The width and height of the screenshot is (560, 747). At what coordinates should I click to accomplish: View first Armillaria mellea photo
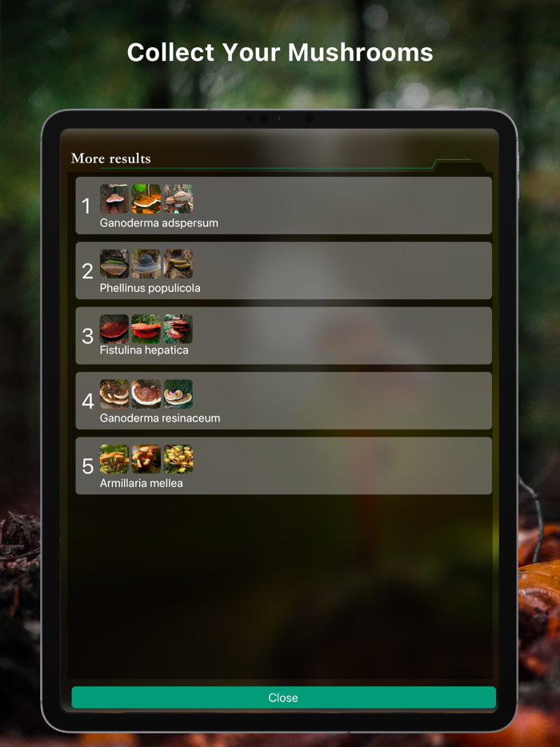[x=114, y=459]
